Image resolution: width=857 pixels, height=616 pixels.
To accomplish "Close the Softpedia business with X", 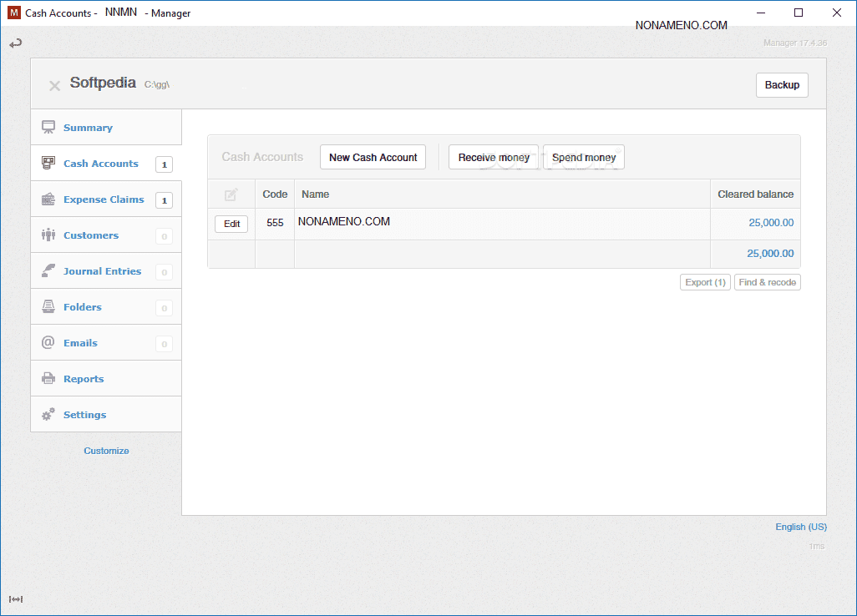I will click(54, 85).
